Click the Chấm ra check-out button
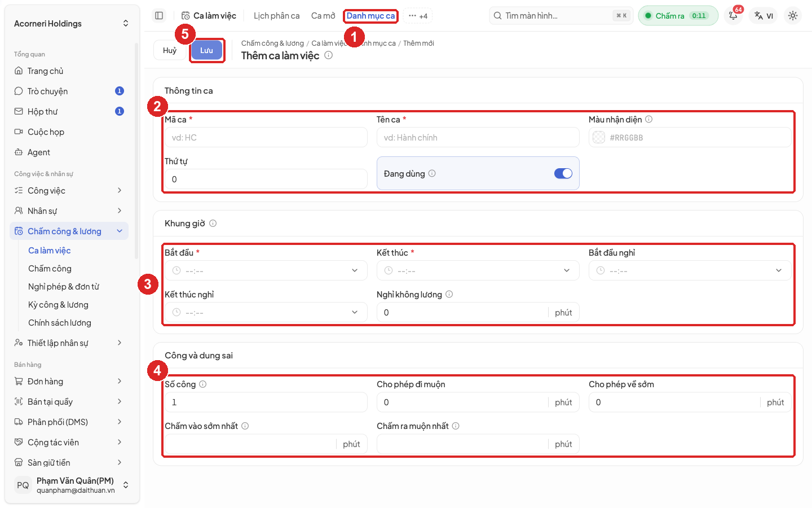The width and height of the screenshot is (812, 508). 678,16
